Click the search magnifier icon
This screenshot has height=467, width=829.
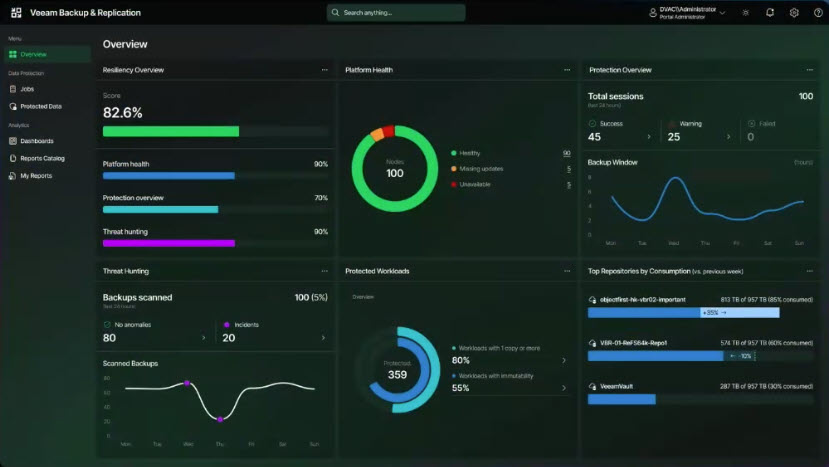(x=335, y=12)
